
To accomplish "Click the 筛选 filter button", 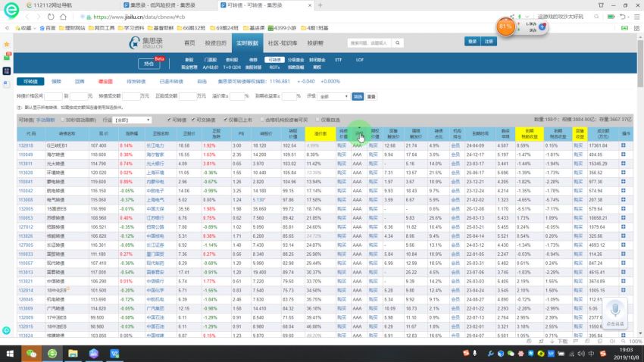I will pyautogui.click(x=358, y=96).
